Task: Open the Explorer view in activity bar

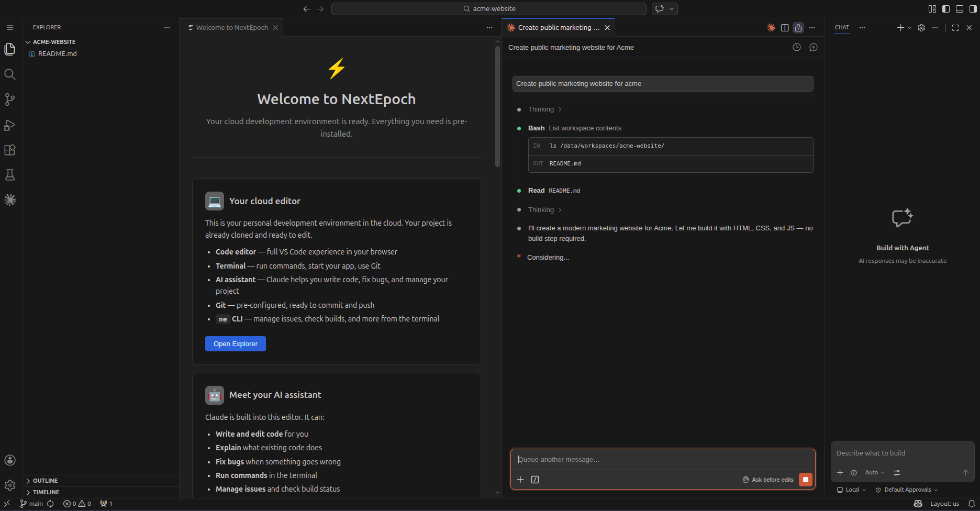Action: [10, 49]
